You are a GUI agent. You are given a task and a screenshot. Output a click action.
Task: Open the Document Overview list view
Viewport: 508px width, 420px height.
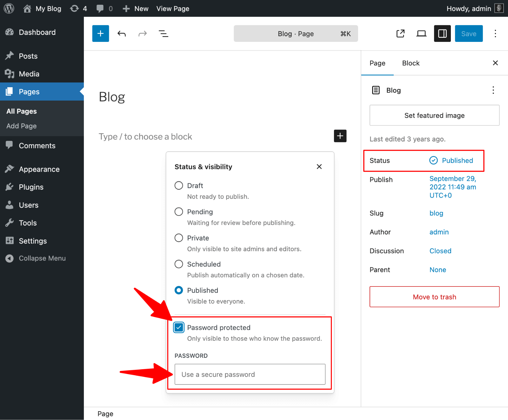(163, 33)
